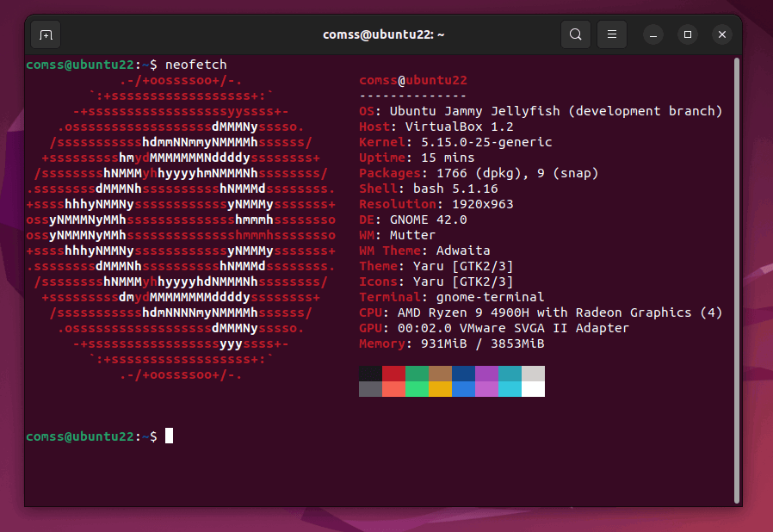Click the terminal vertical scrollbar
The height and width of the screenshot is (532, 773).
pos(737,281)
